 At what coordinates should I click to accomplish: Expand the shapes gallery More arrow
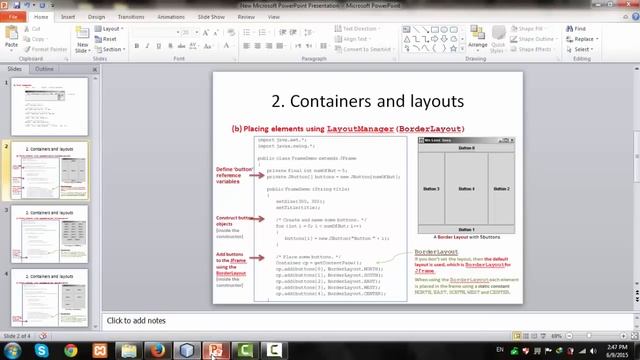462,49
